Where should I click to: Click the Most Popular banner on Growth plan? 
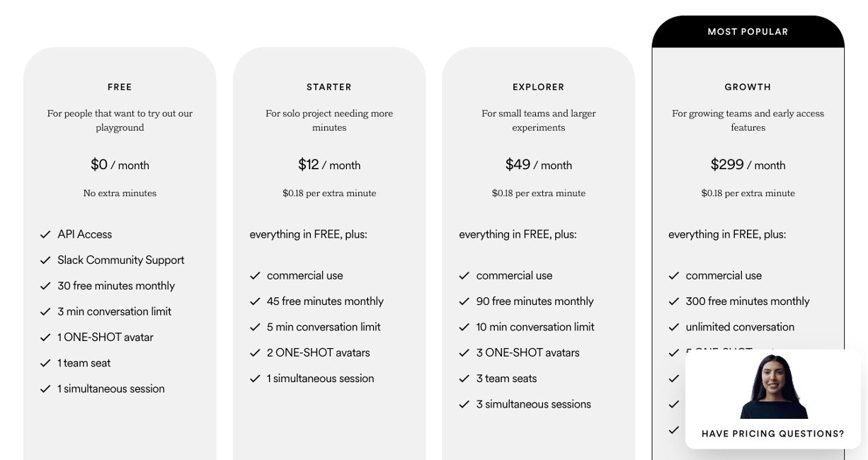coord(748,32)
